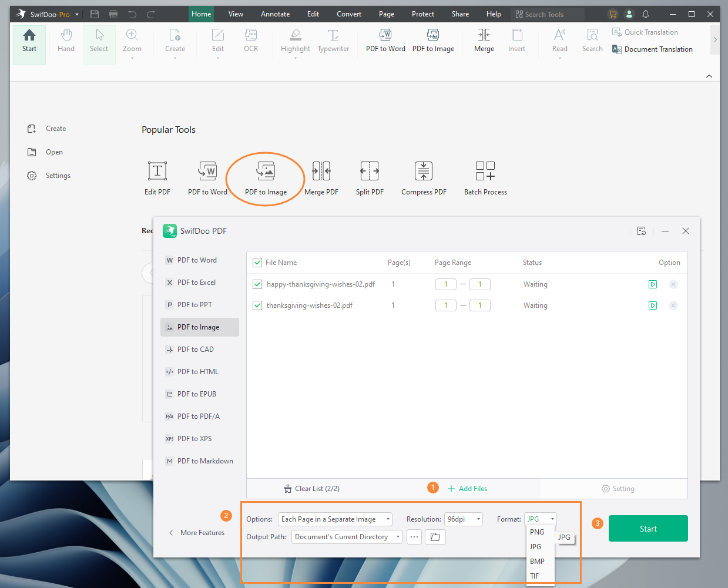The width and height of the screenshot is (728, 588).
Task: Open PDF to Word from Popular Tools
Action: point(207,178)
